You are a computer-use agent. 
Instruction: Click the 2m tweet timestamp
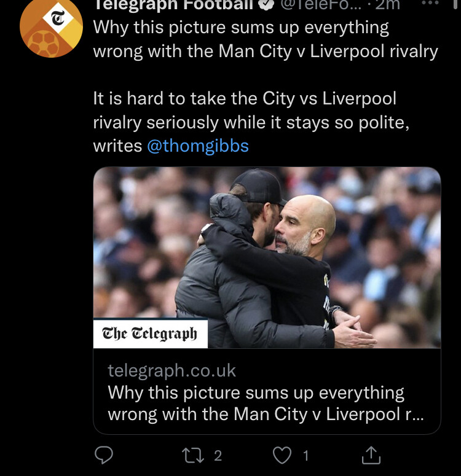(x=387, y=5)
